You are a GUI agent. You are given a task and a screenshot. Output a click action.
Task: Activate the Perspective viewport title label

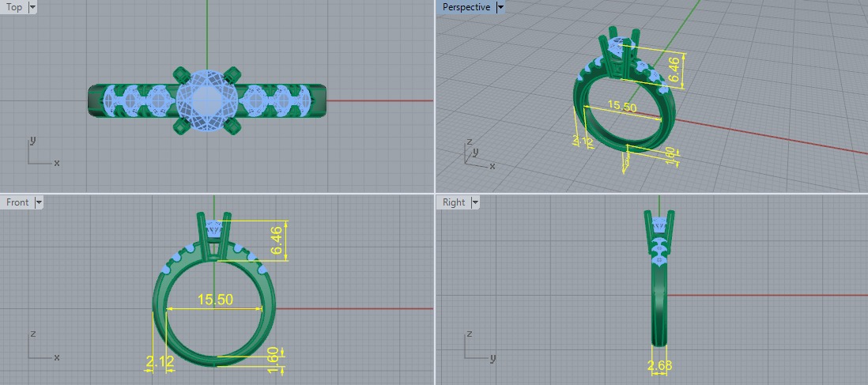coord(466,7)
